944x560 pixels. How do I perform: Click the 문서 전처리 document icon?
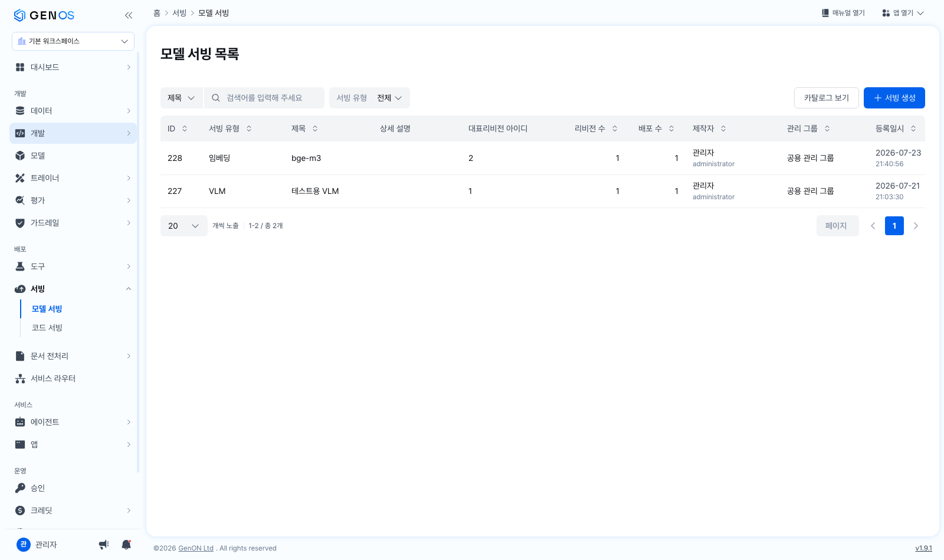tap(20, 356)
